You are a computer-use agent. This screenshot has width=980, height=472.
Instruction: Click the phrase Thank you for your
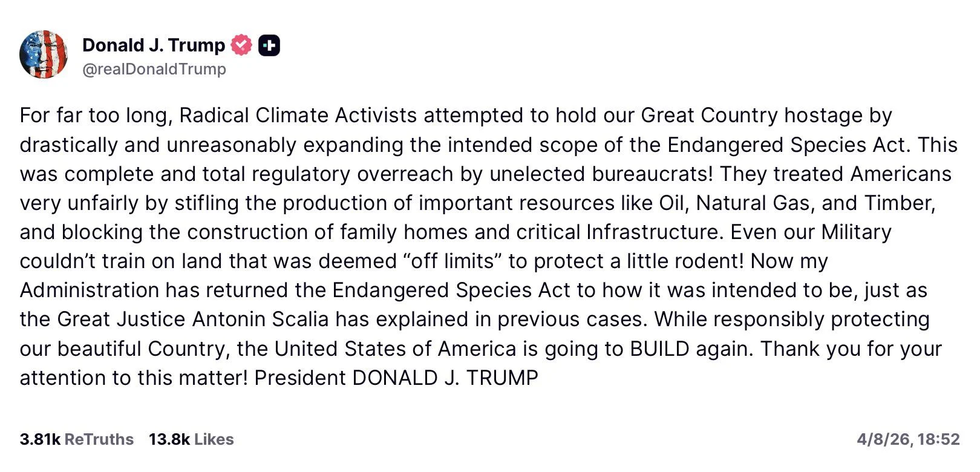pyautogui.click(x=851, y=349)
